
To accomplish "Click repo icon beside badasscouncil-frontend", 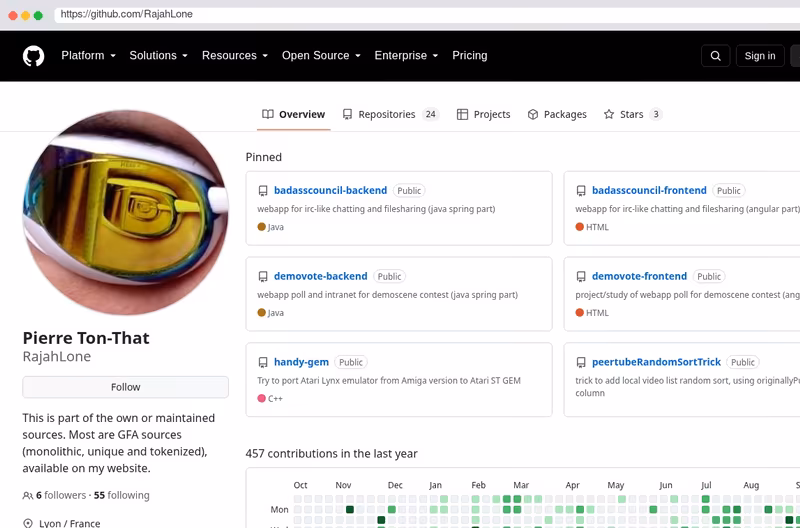I will click(x=581, y=191).
